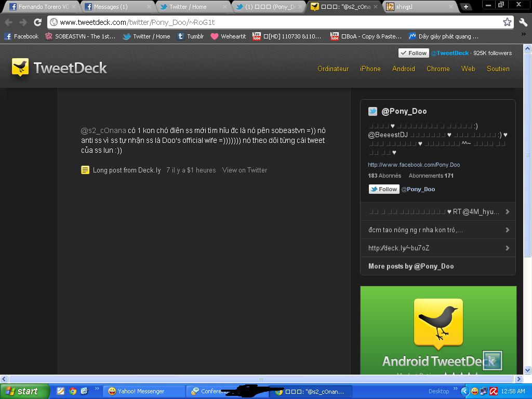The width and height of the screenshot is (532, 399).
Task: Click the Android TweetDeck ad image
Action: (438, 330)
